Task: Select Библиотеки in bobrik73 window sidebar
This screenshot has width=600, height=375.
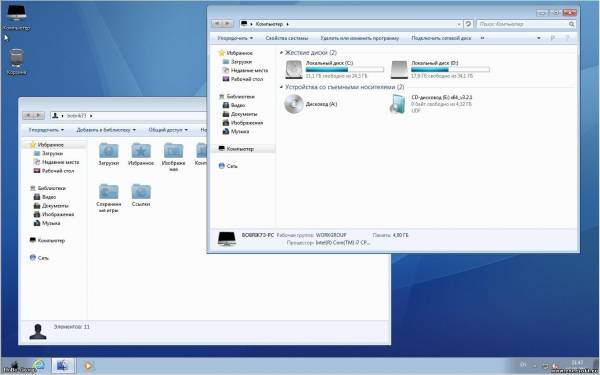Action: point(52,188)
